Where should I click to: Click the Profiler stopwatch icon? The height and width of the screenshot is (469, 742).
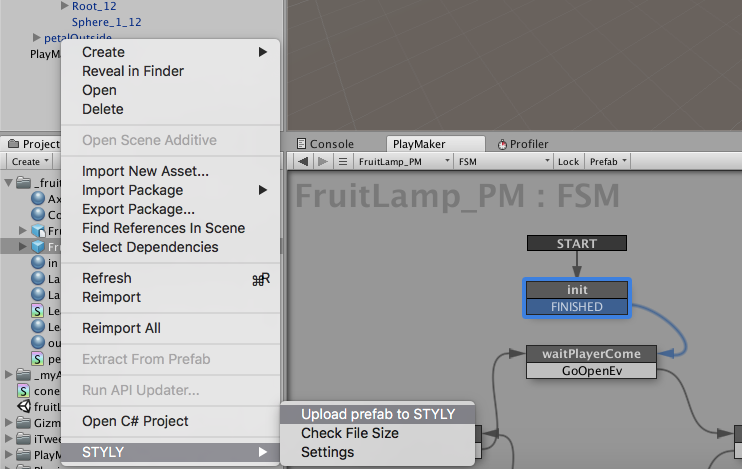tap(502, 144)
